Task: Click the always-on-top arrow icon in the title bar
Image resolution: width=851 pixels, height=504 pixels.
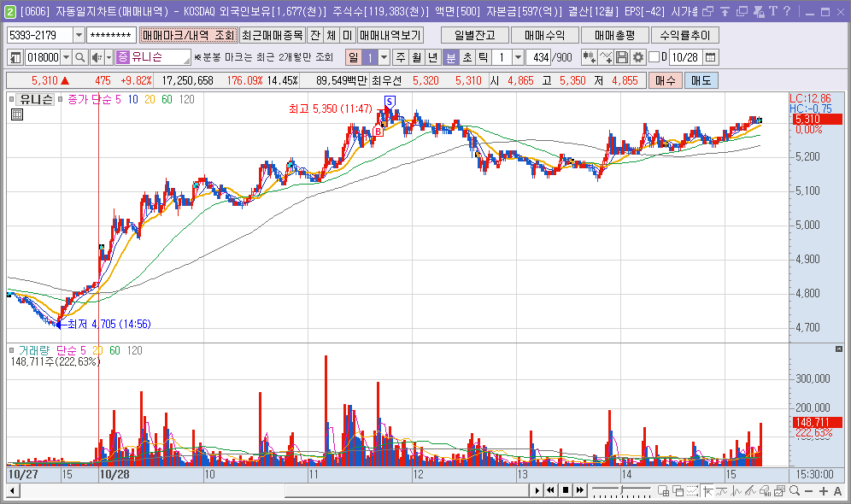Action: (725, 11)
